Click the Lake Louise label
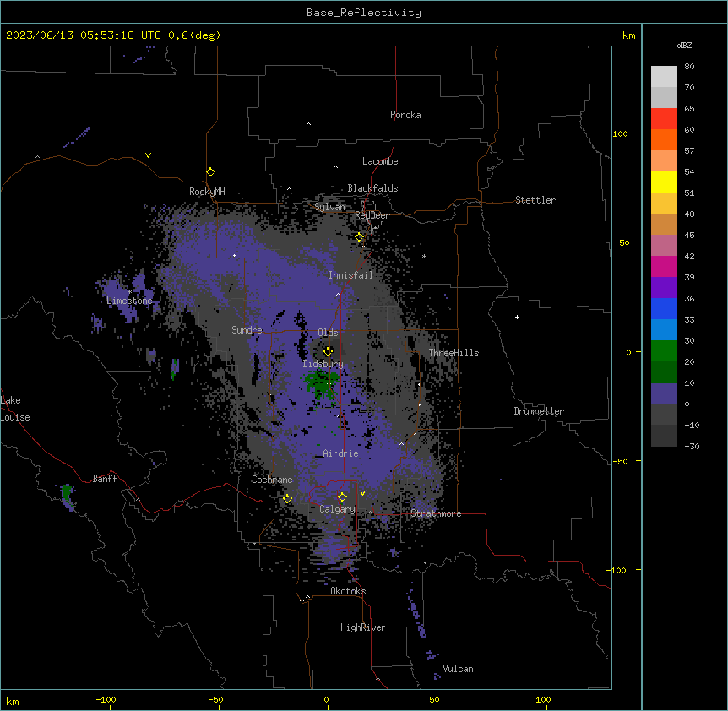Image resolution: width=728 pixels, height=711 pixels. [x=14, y=409]
